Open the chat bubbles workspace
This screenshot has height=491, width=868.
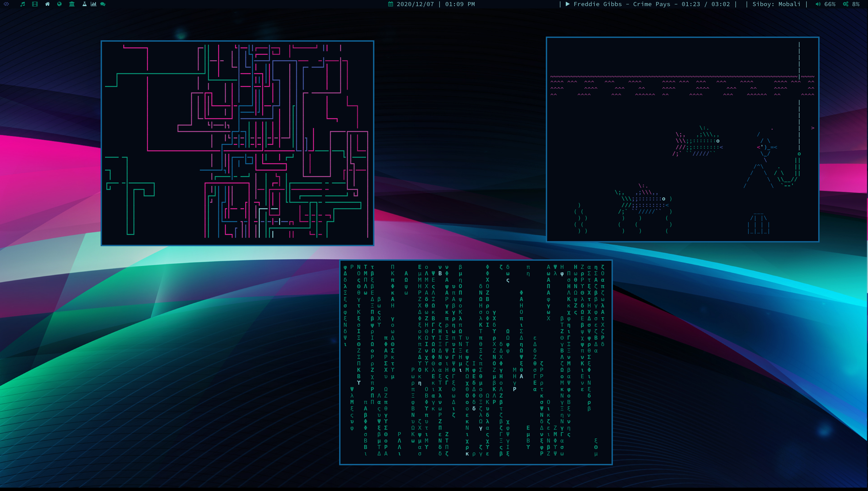tap(103, 4)
